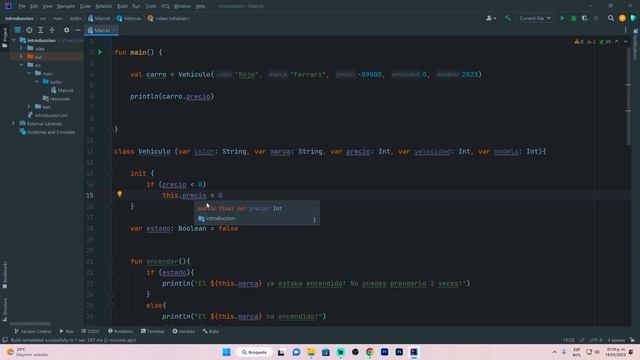Start debugging with the bug icon
The width and height of the screenshot is (640, 360).
[573, 18]
